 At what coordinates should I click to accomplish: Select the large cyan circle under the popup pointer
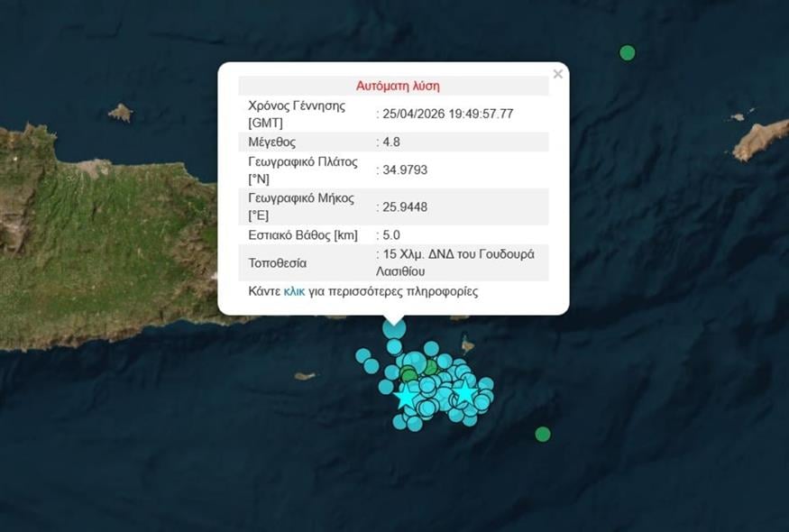click(394, 328)
